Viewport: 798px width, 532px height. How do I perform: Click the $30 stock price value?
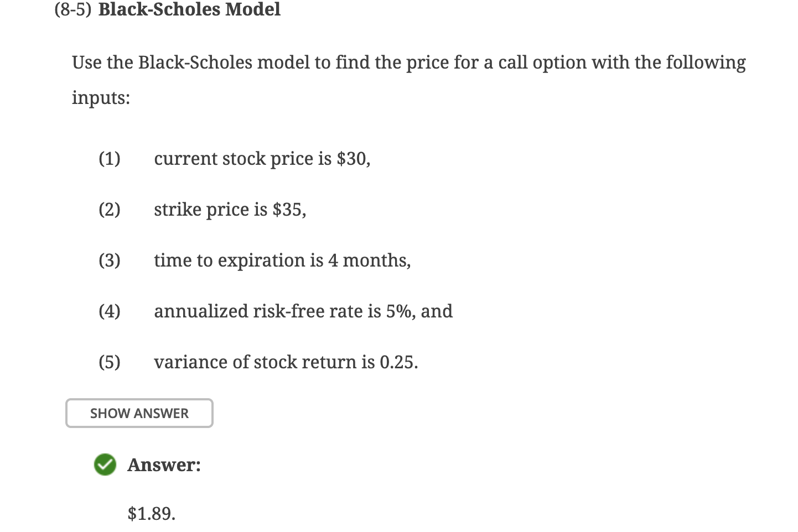point(353,159)
